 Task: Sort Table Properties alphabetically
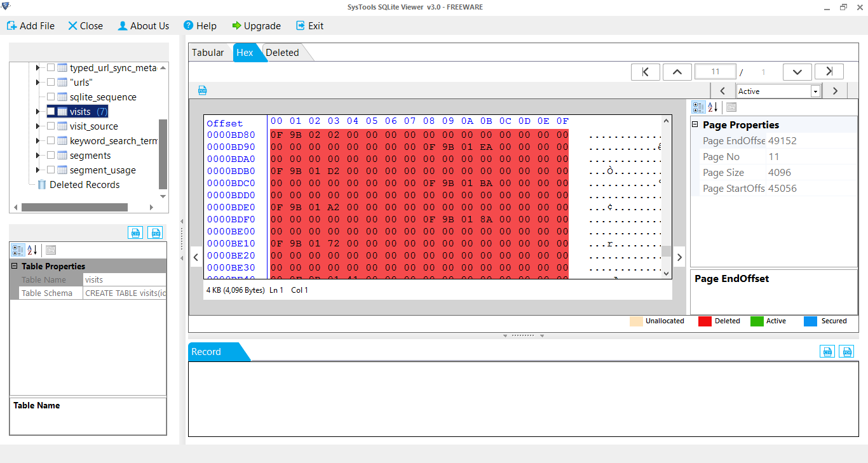pyautogui.click(x=32, y=250)
